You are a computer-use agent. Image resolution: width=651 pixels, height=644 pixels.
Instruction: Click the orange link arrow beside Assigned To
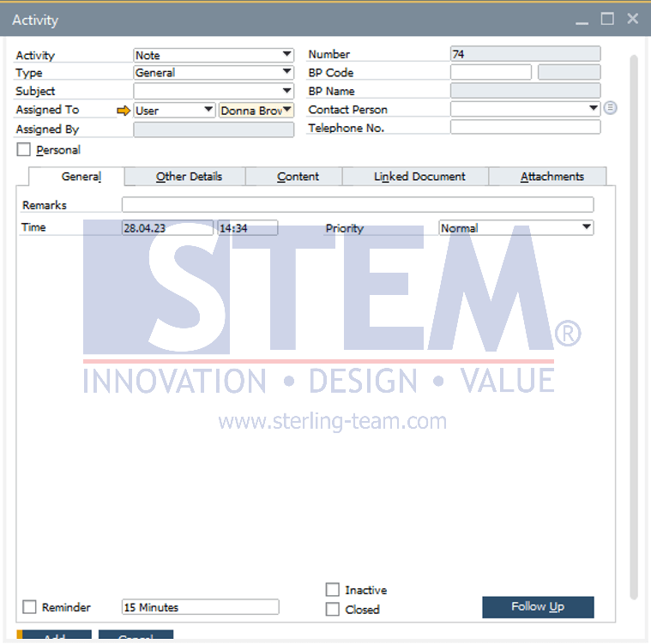tap(124, 111)
